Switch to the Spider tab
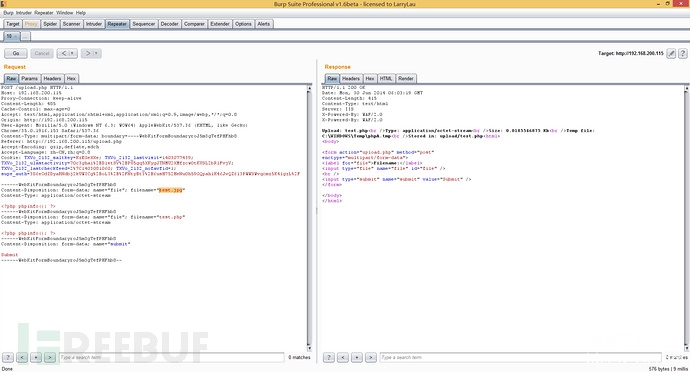 coord(50,24)
